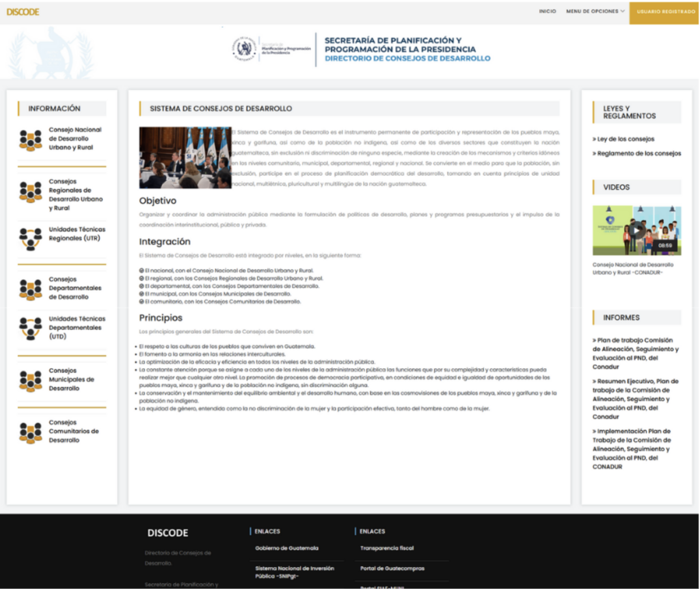Open Unidades Técnicas Regionales (UTR) link

pos(77,234)
